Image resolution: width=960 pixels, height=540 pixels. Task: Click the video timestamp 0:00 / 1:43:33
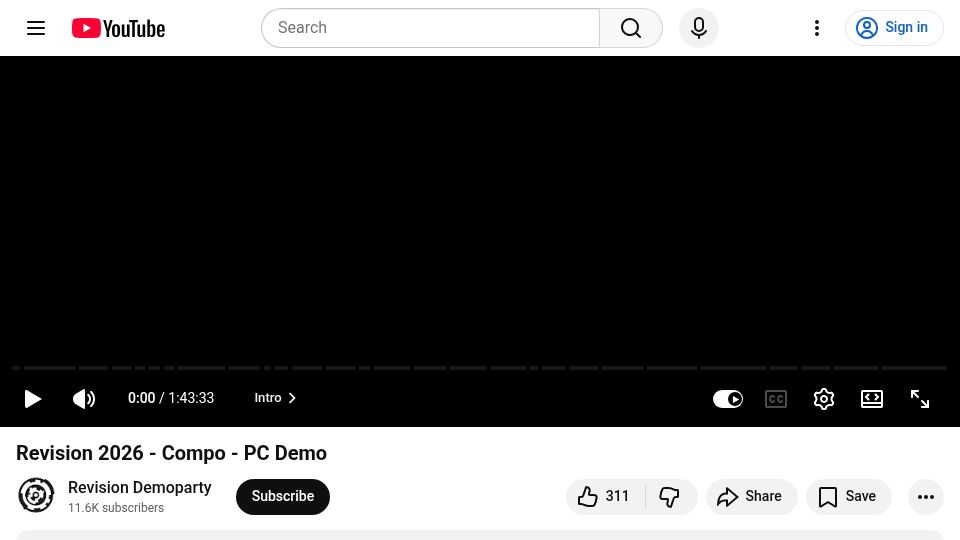[x=171, y=398]
